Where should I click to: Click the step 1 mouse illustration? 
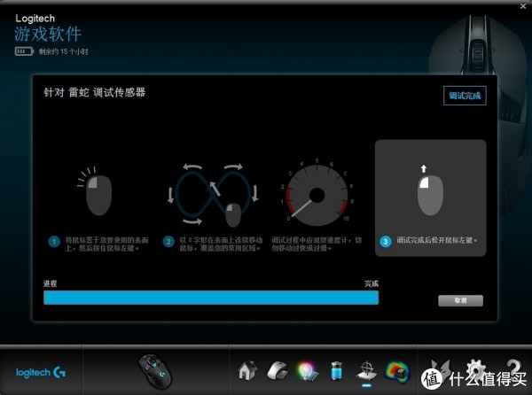click(x=95, y=190)
